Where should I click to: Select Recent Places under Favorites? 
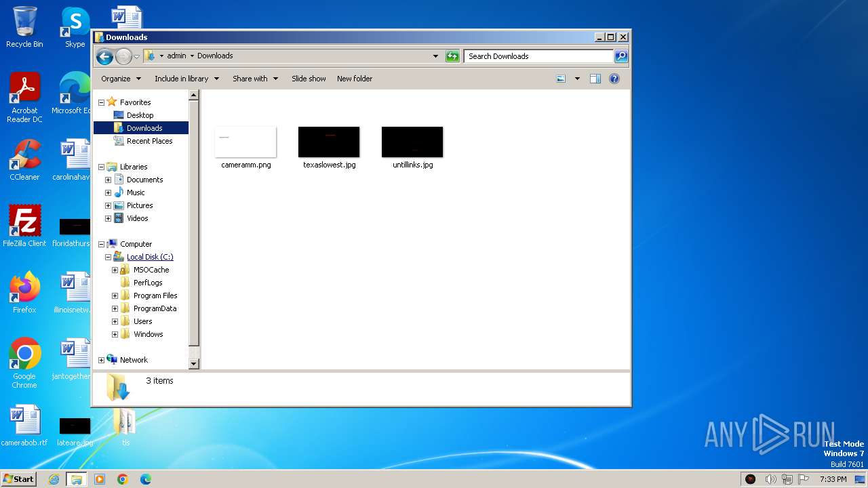[149, 141]
